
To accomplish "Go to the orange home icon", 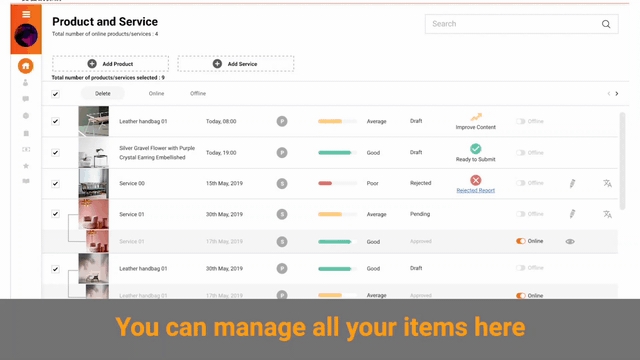I will coord(26,66).
